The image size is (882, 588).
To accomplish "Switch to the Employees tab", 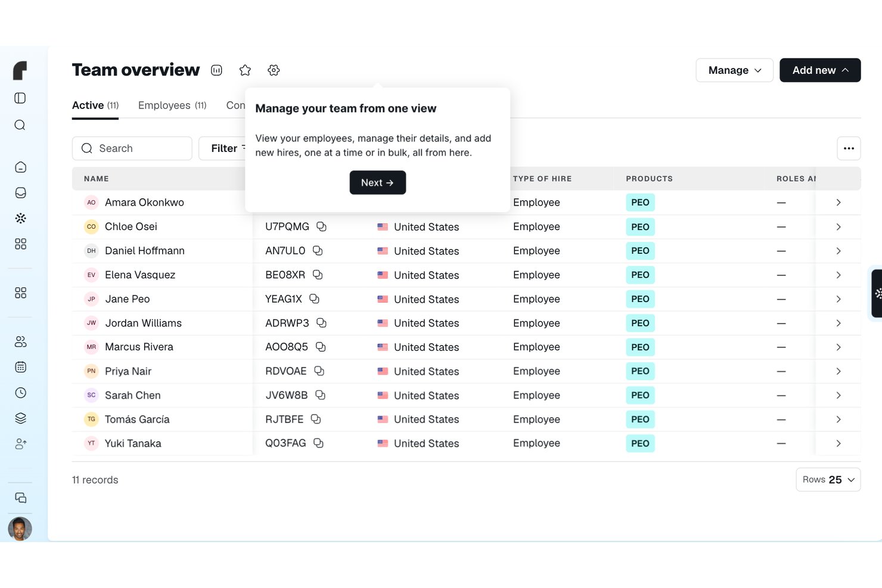I will pos(172,105).
